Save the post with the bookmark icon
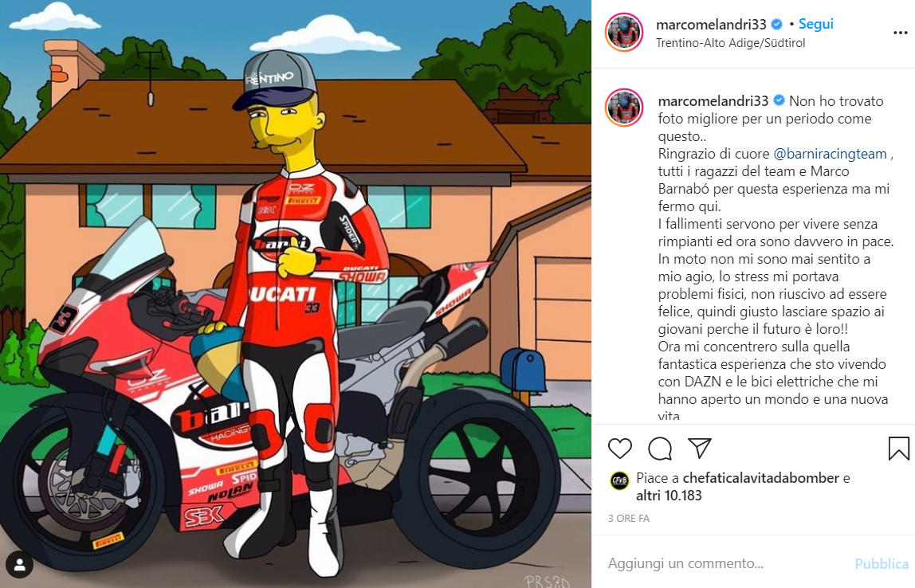Screen dimensions: 915x588 (899, 449)
